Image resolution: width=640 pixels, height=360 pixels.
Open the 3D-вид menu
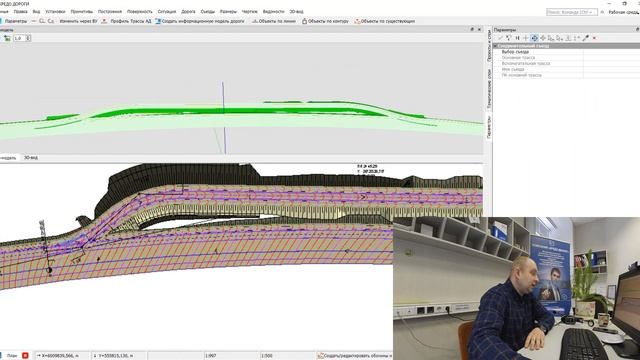pyautogui.click(x=296, y=12)
